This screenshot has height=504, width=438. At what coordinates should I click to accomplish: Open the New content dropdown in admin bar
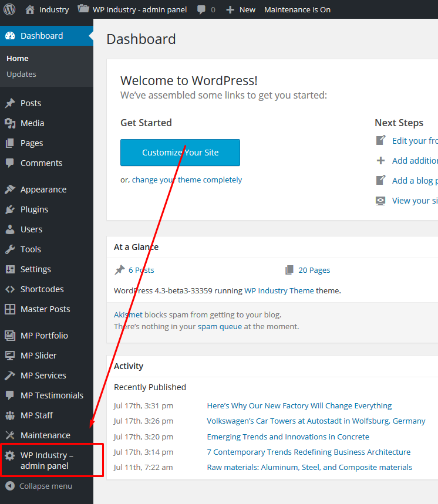241,9
